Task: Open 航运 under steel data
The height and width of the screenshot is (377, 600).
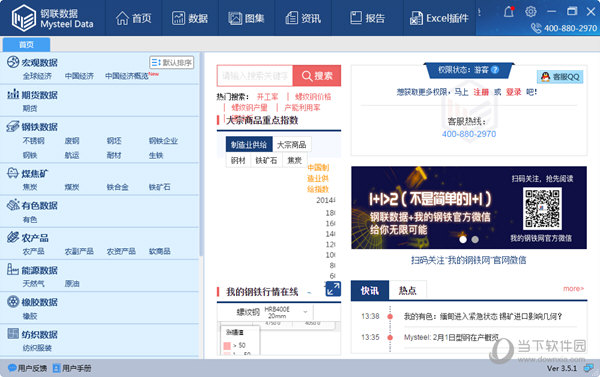Action: tap(72, 155)
